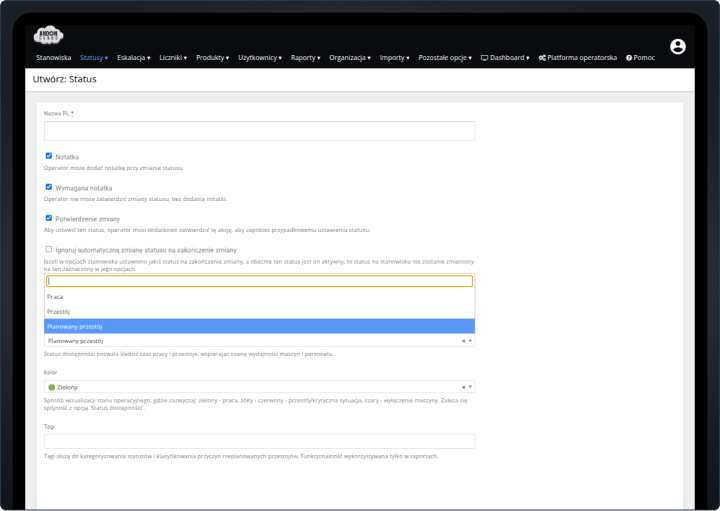Clear the Planowany przestój selection with x
Viewport: 720px width, 511px height.
coord(463,341)
